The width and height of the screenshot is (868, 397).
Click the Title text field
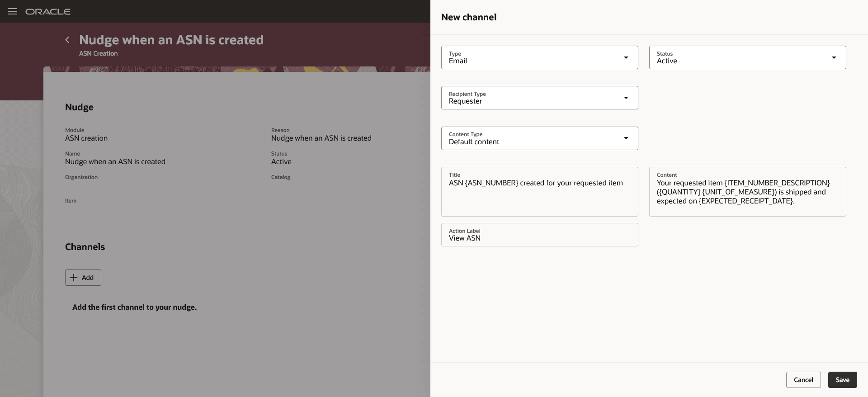tap(539, 192)
